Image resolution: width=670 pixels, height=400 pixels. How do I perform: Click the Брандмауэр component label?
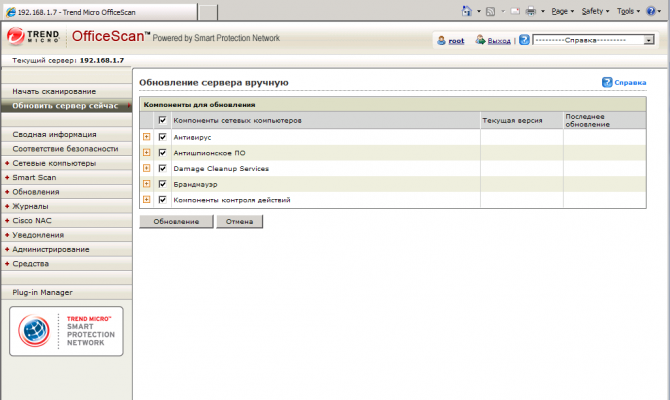click(195, 184)
